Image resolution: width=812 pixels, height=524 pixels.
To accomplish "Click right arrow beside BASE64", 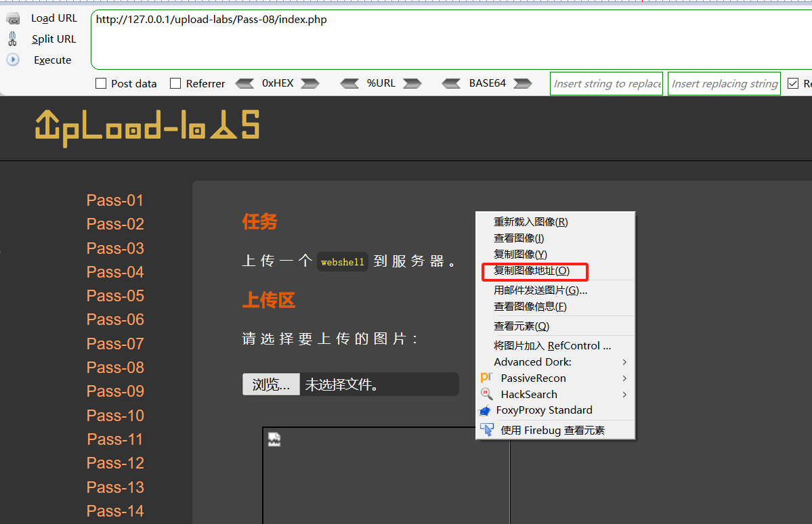I will pos(523,83).
